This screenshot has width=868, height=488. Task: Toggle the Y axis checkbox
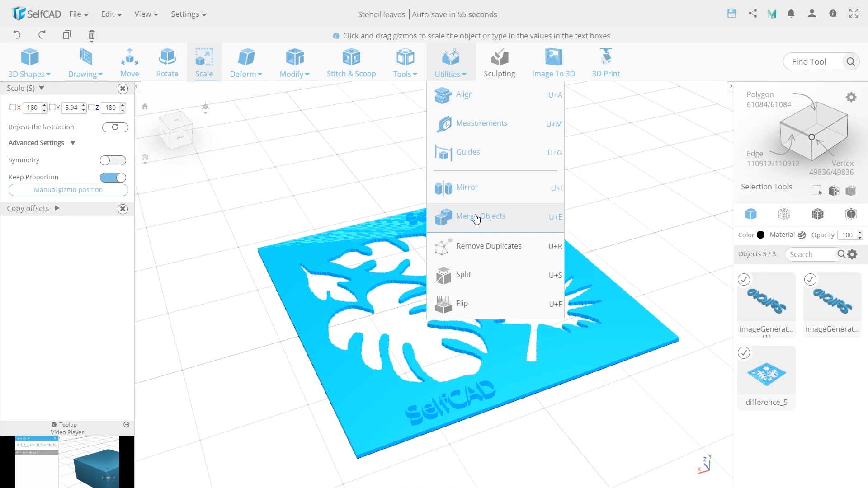pyautogui.click(x=52, y=107)
